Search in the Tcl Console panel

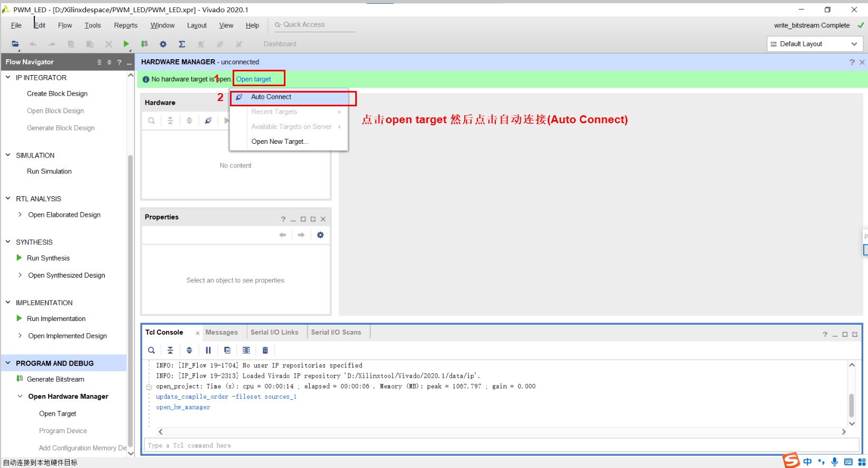click(151, 350)
